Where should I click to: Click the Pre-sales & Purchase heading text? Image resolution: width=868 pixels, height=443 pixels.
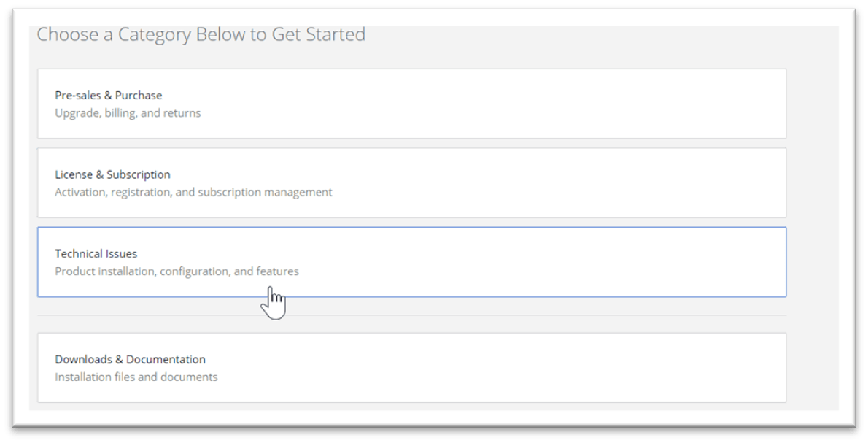(x=108, y=95)
